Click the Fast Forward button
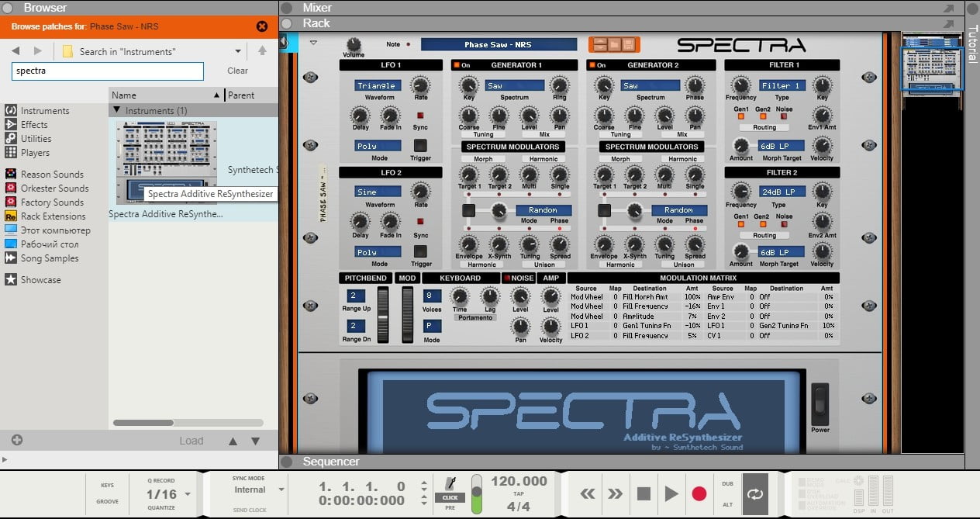Viewport: 980px width, 519px height. point(615,494)
